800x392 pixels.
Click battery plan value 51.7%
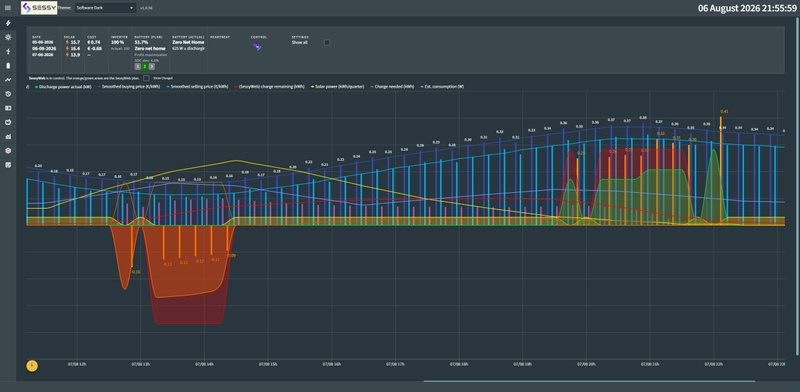point(141,42)
